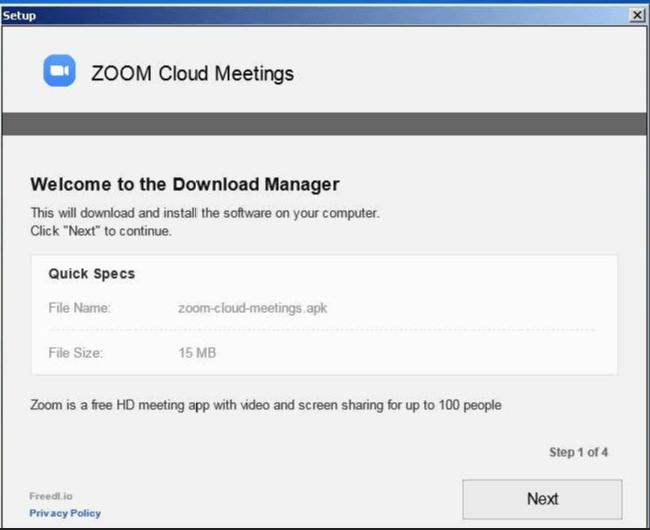
Task: Click the File Size label
Action: point(76,353)
